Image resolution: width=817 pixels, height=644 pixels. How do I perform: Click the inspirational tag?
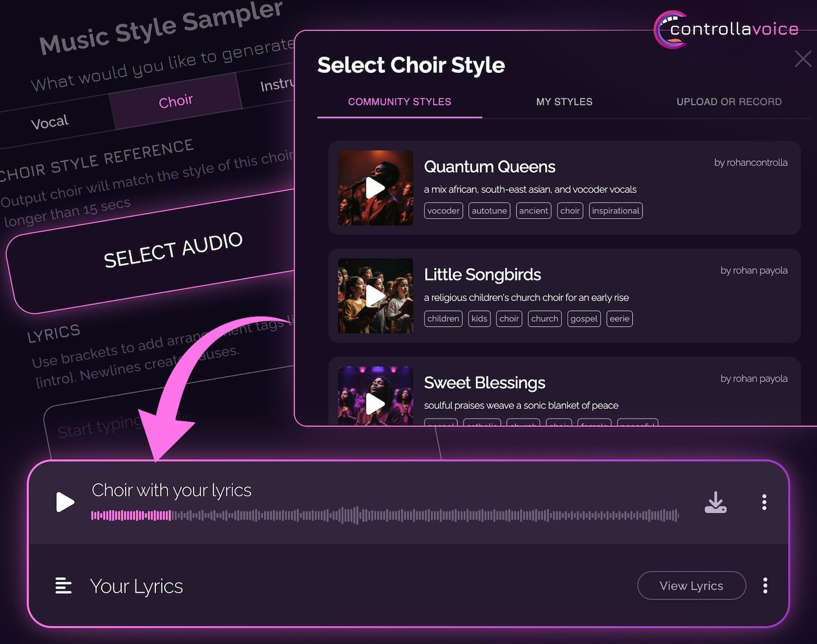pos(615,211)
